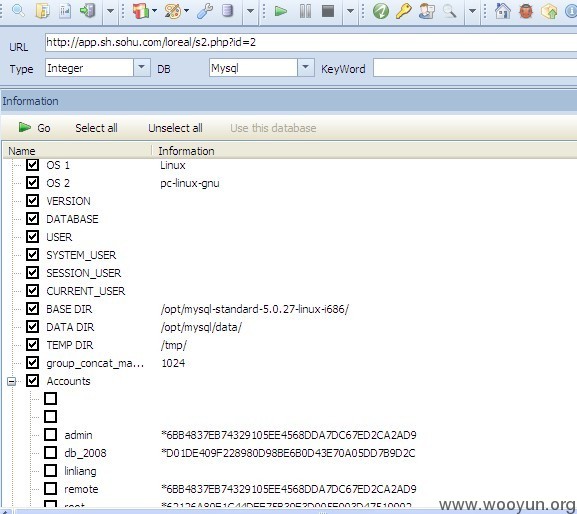Image resolution: width=577 pixels, height=514 pixels.
Task: Click into the KeyWord input field
Action: coord(475,68)
